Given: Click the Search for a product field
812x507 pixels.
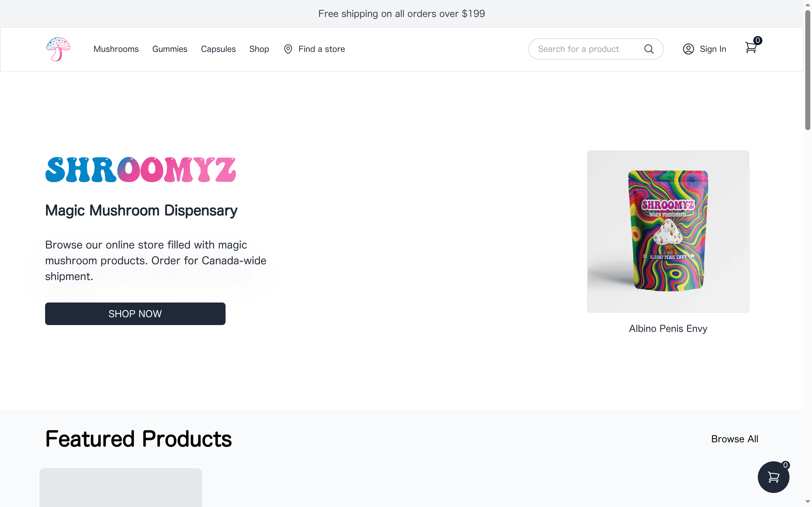Looking at the screenshot, I should tap(587, 49).
